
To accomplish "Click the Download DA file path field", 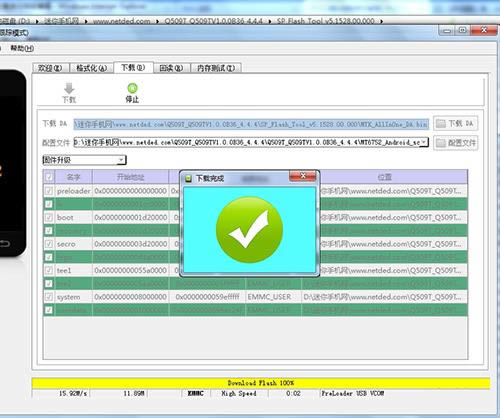I will [251, 124].
